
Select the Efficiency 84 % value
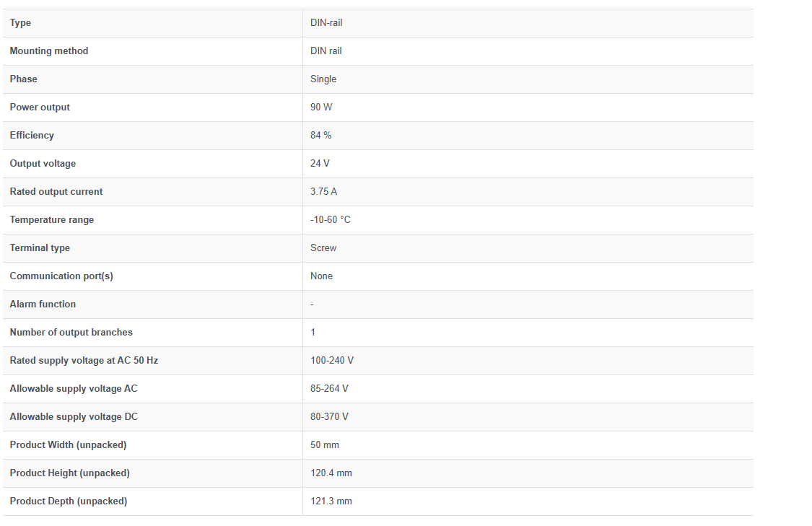coord(320,135)
